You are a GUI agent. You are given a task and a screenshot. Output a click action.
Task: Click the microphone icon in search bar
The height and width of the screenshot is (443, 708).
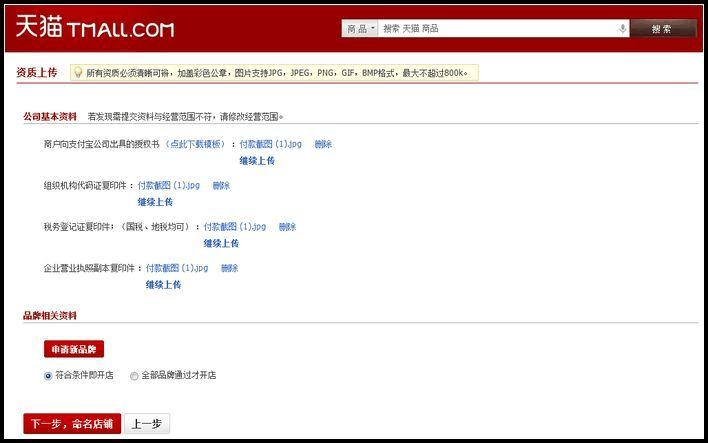pos(623,29)
